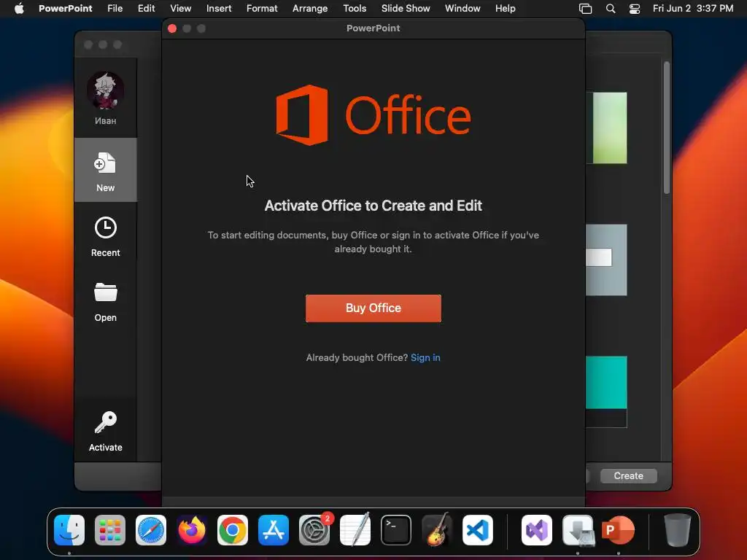Click the date and time display
747x560 pixels.
coord(693,9)
